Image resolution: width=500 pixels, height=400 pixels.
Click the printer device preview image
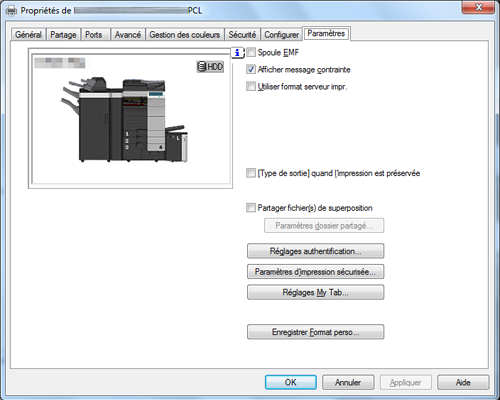pos(125,119)
